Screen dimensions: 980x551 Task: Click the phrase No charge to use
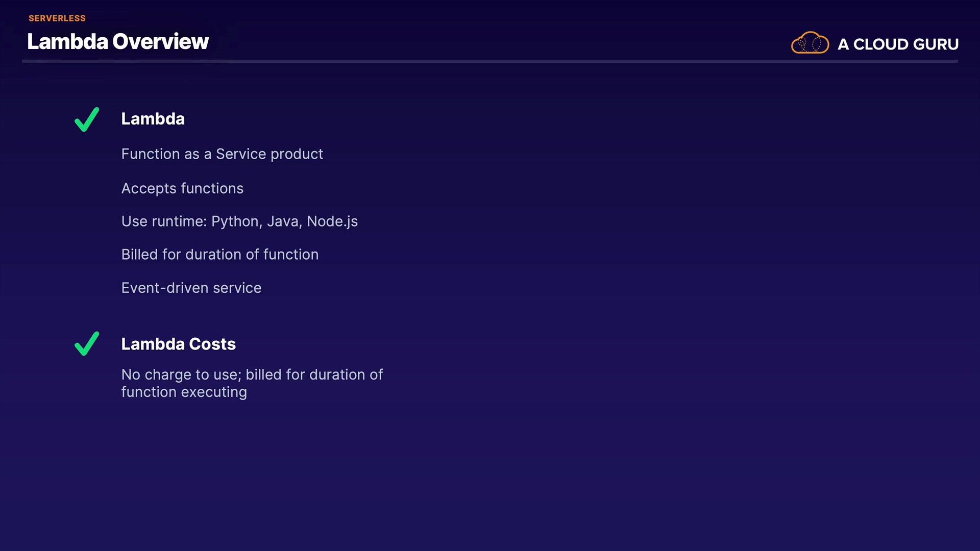tap(181, 375)
